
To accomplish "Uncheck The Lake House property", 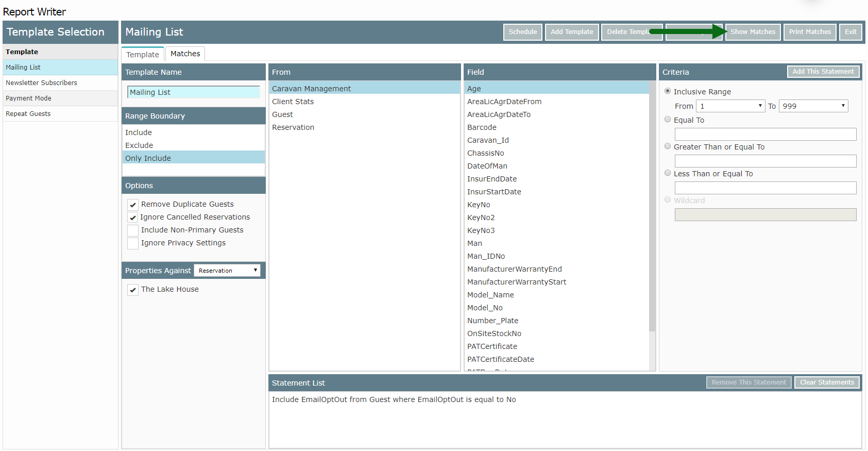I will tap(133, 290).
